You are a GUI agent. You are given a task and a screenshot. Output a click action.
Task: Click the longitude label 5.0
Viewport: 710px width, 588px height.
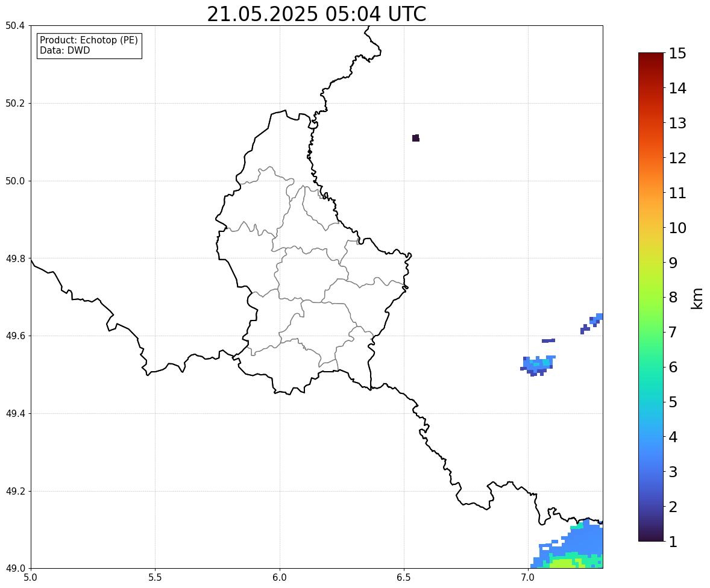pos(31,578)
